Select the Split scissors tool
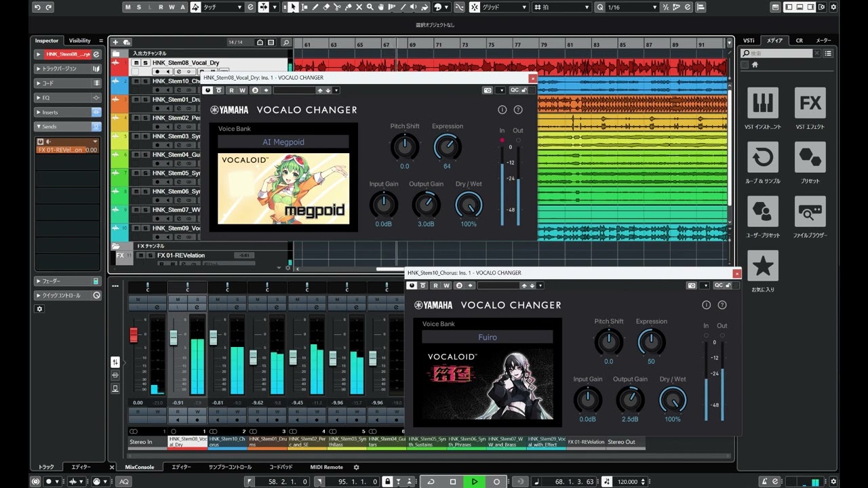868x488 pixels. click(x=337, y=7)
